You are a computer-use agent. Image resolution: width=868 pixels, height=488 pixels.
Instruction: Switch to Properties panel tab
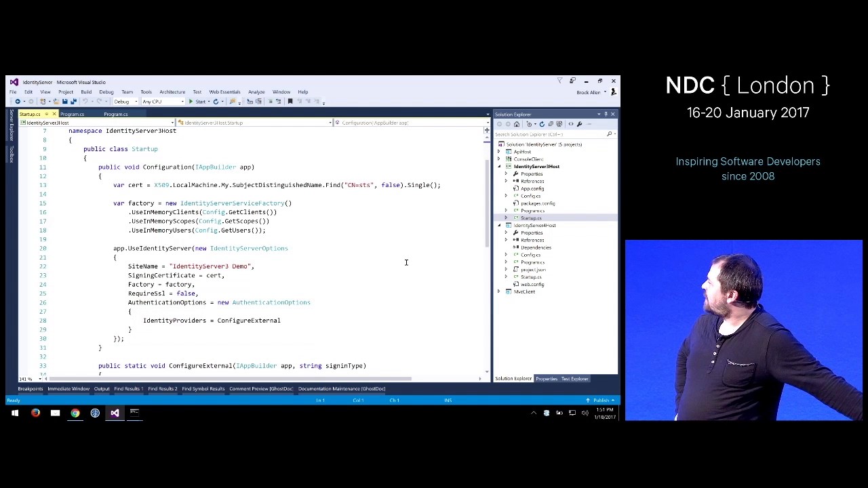click(547, 379)
